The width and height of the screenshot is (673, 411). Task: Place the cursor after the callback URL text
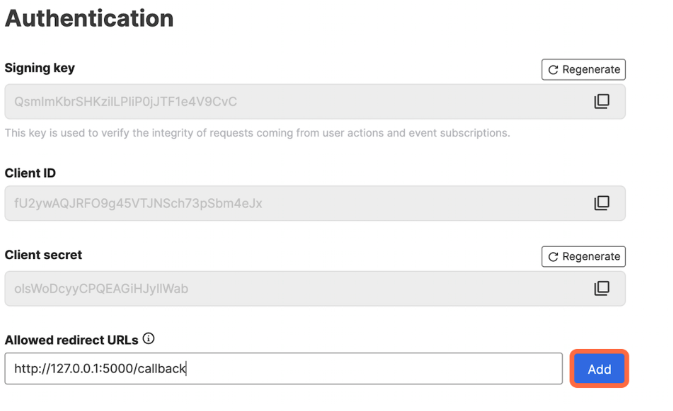point(186,369)
